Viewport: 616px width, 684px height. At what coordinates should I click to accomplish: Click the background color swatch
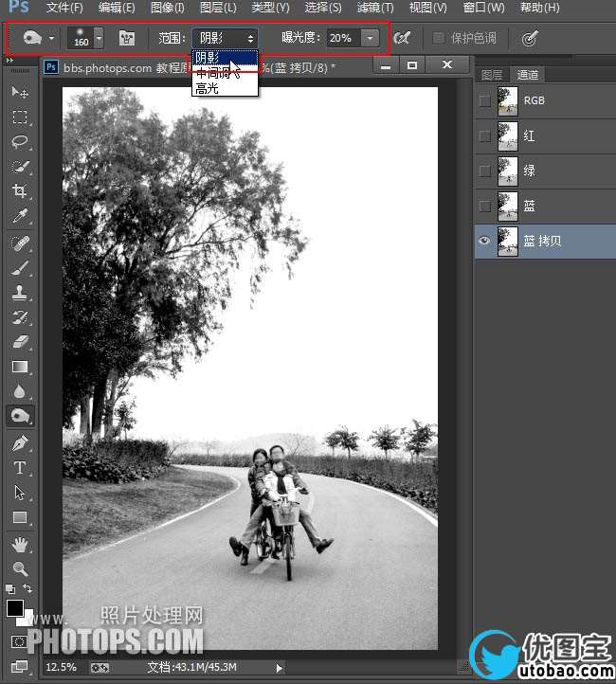27,620
